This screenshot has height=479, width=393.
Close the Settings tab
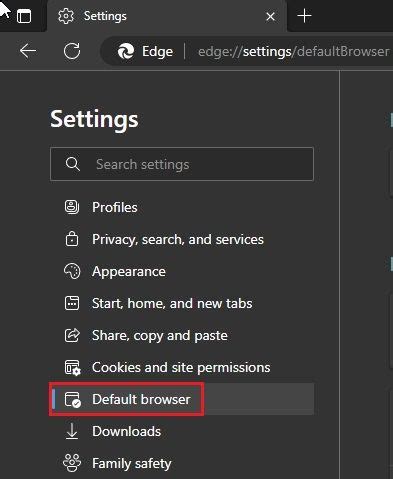270,16
